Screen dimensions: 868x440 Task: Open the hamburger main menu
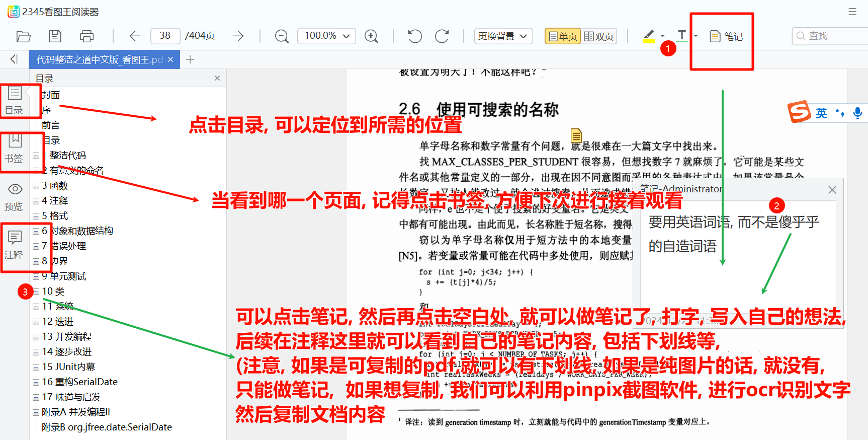(x=852, y=12)
